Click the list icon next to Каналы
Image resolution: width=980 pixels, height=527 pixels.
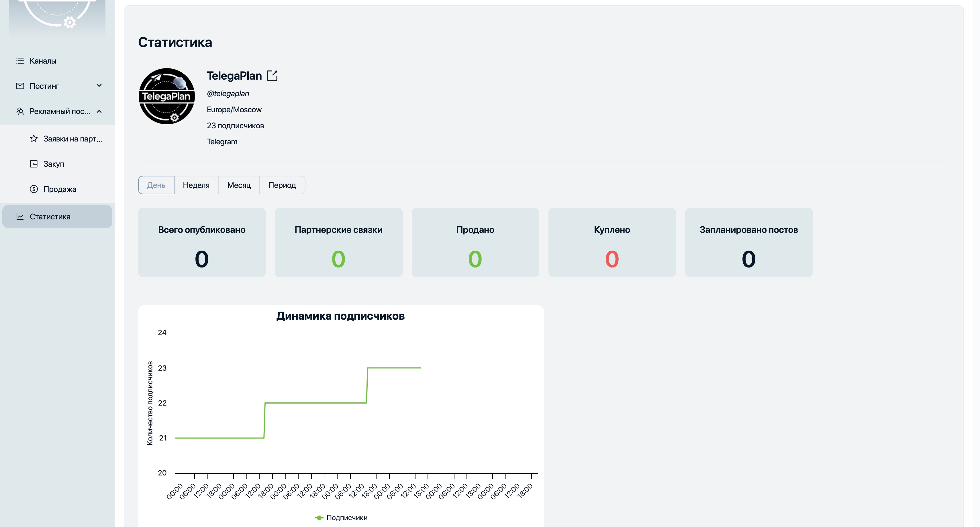tap(20, 61)
